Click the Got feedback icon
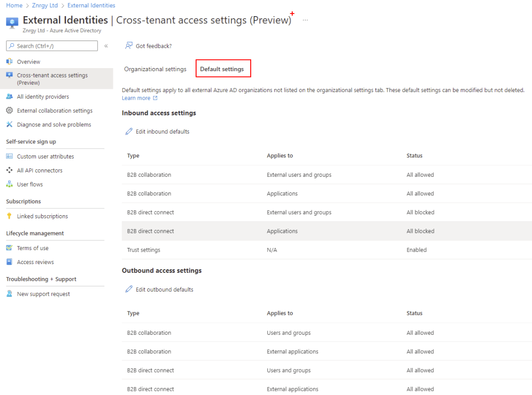The height and width of the screenshot is (395, 532). (129, 46)
